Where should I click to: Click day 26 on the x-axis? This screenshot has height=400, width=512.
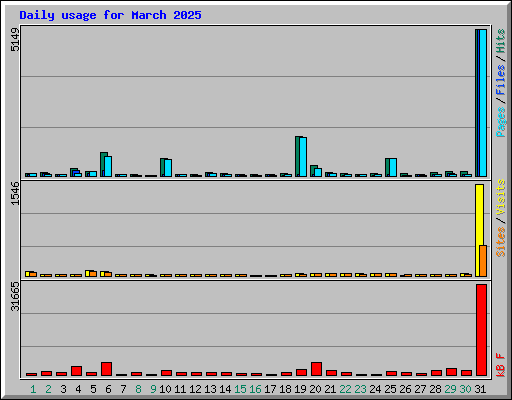point(405,389)
